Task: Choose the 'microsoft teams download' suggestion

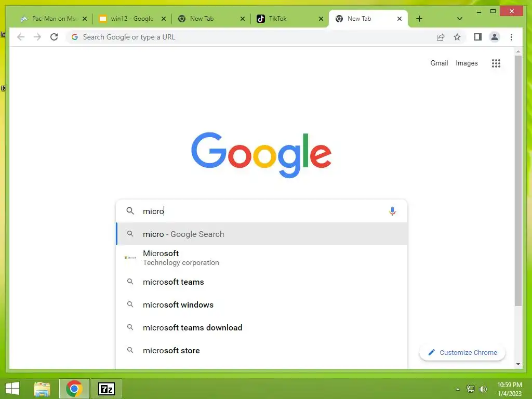Action: pyautogui.click(x=261, y=327)
